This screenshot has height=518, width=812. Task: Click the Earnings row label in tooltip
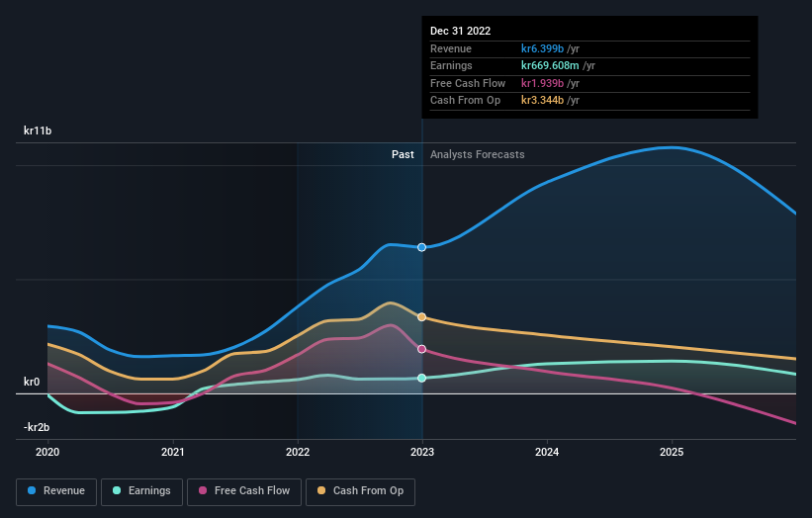click(x=452, y=65)
